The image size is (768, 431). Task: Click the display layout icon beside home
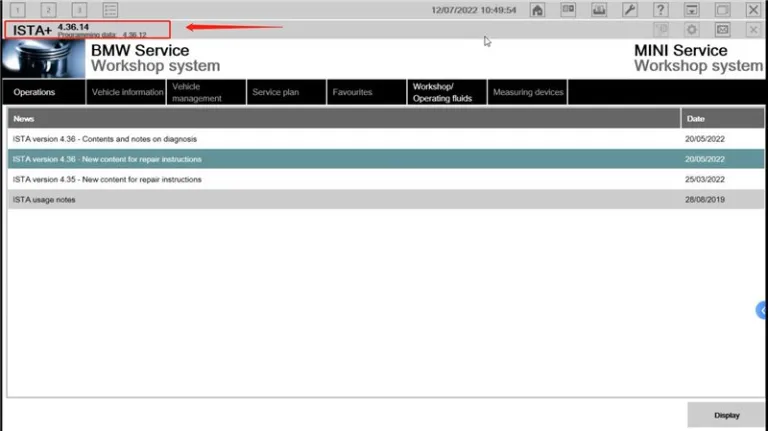[x=568, y=10]
